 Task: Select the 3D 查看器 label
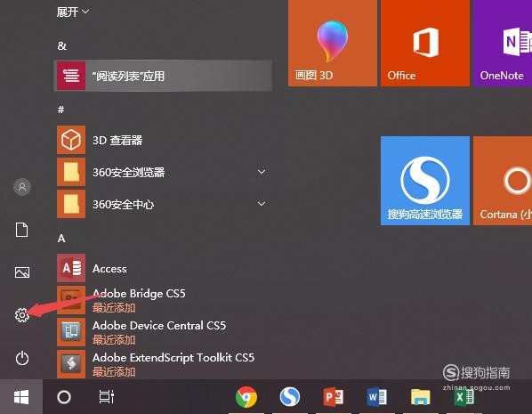point(117,140)
